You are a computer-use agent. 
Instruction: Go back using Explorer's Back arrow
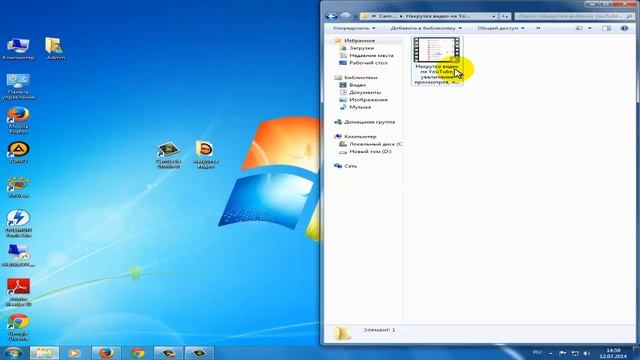click(x=331, y=16)
